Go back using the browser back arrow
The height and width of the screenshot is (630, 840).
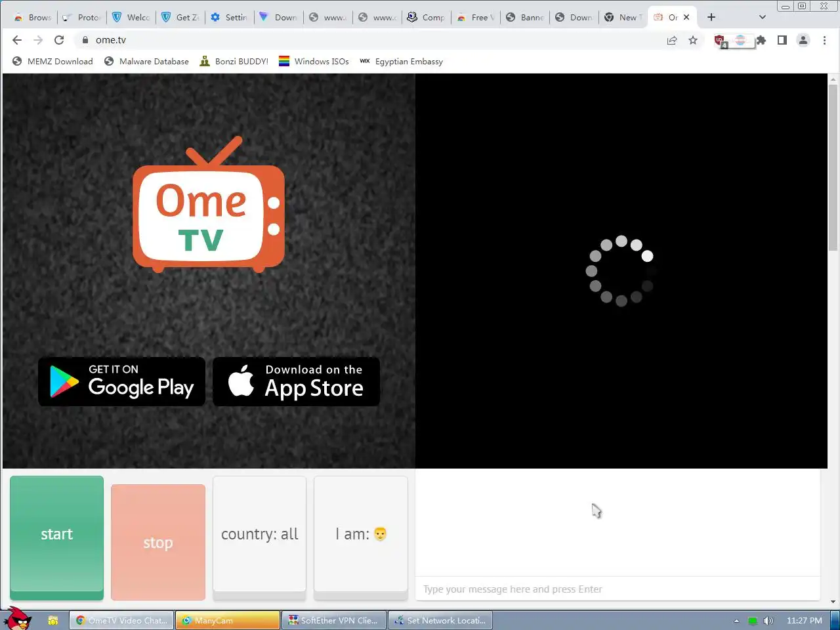click(17, 40)
